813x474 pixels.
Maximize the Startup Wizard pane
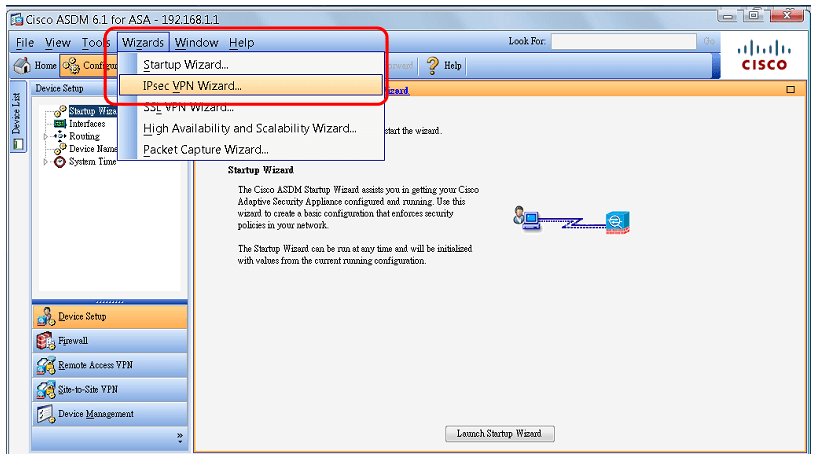click(790, 89)
